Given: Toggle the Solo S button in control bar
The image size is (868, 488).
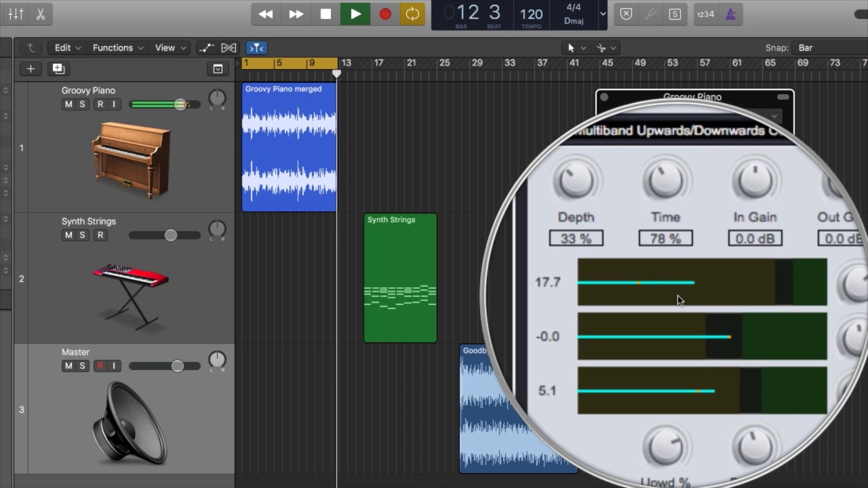Looking at the screenshot, I should [x=675, y=14].
